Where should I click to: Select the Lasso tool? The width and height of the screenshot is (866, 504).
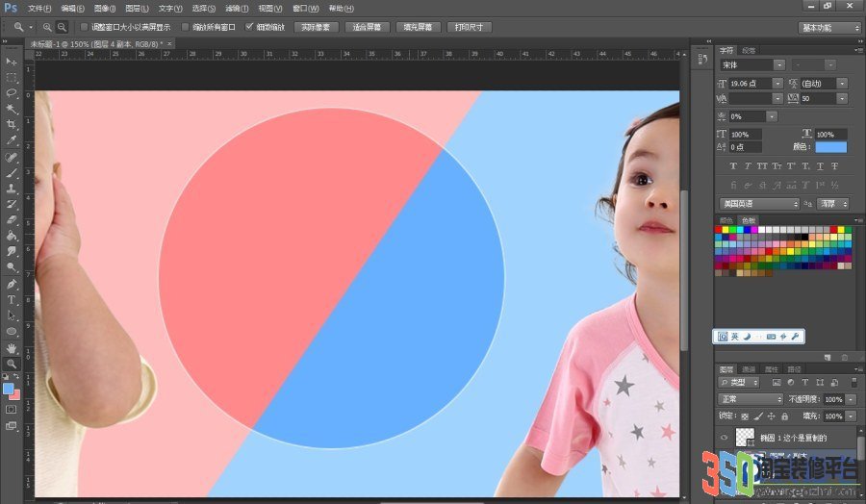click(11, 92)
